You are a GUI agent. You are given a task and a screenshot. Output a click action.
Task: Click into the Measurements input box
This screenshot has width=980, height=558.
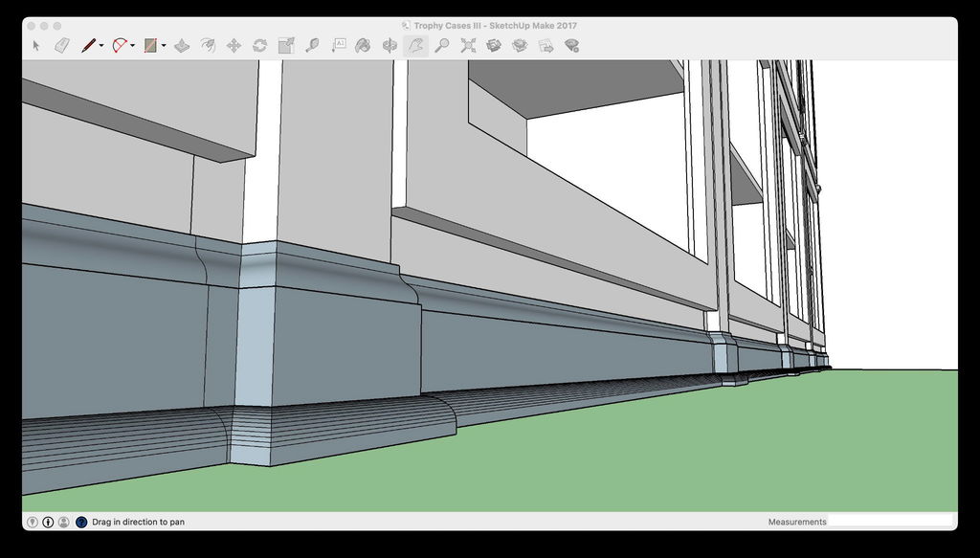pos(890,522)
